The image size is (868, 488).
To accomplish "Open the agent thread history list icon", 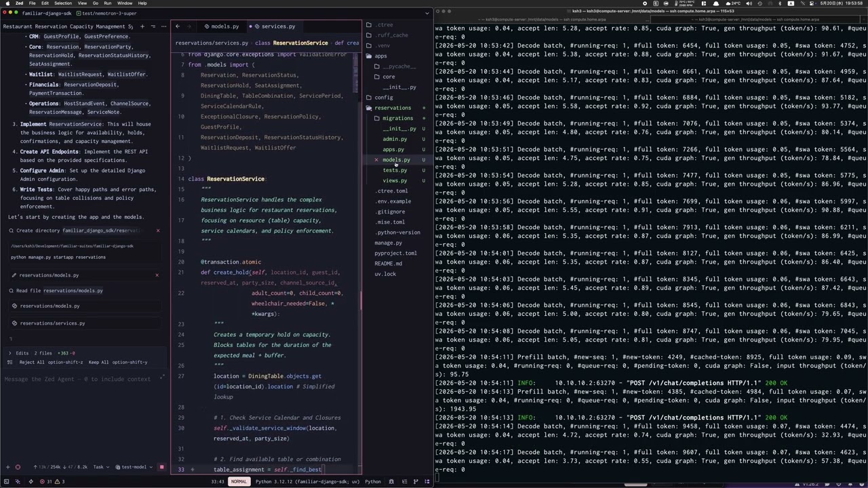I will click(x=153, y=26).
